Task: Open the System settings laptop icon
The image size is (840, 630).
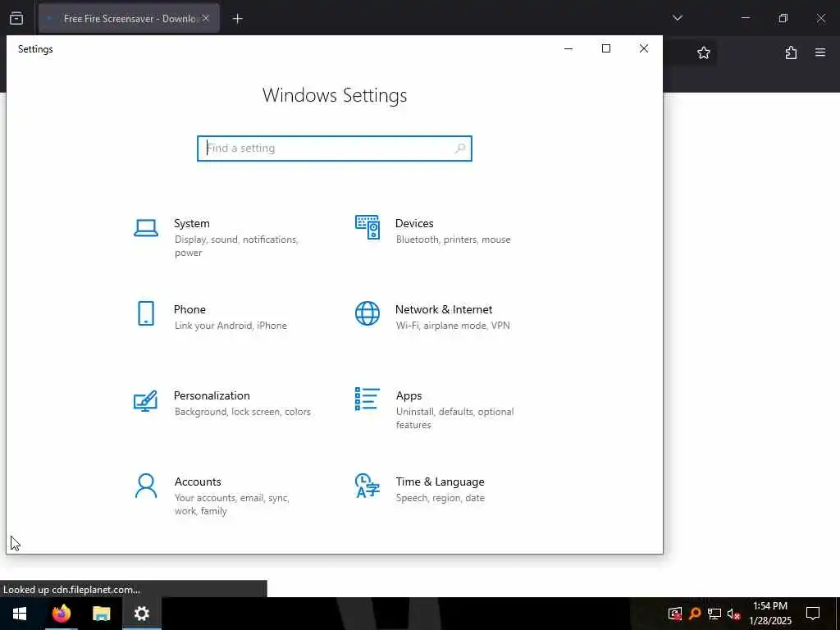Action: (x=146, y=228)
